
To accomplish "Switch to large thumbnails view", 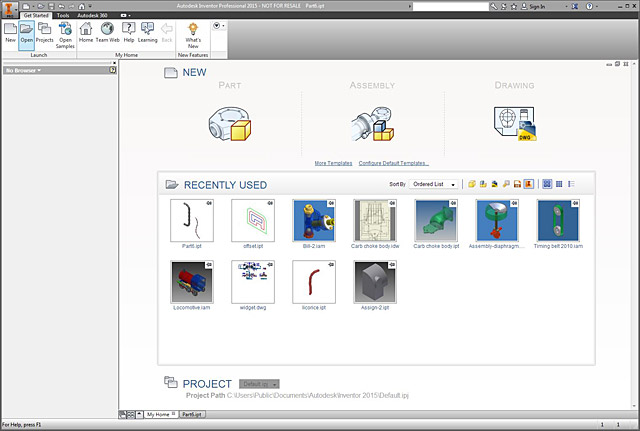I will point(547,184).
